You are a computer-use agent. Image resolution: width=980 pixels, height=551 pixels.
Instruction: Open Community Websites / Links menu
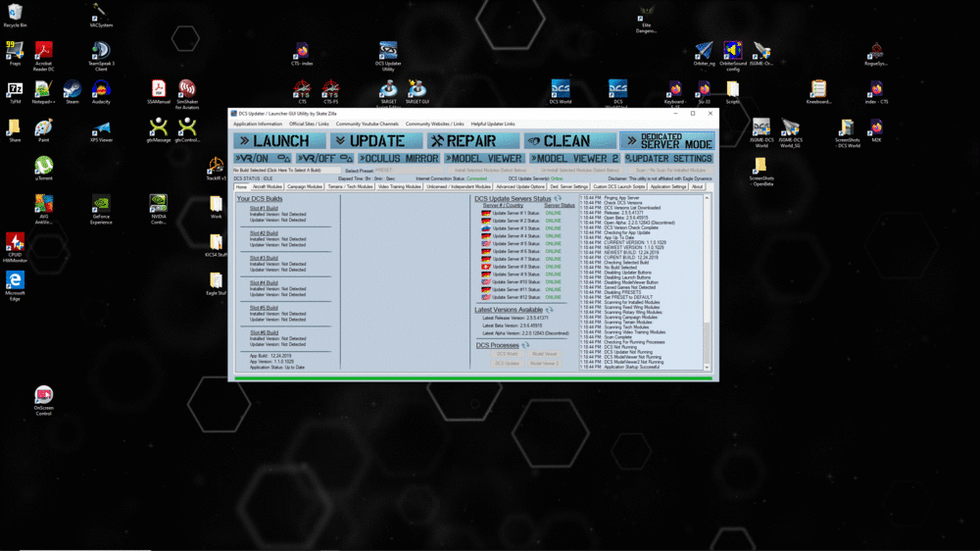(x=434, y=124)
